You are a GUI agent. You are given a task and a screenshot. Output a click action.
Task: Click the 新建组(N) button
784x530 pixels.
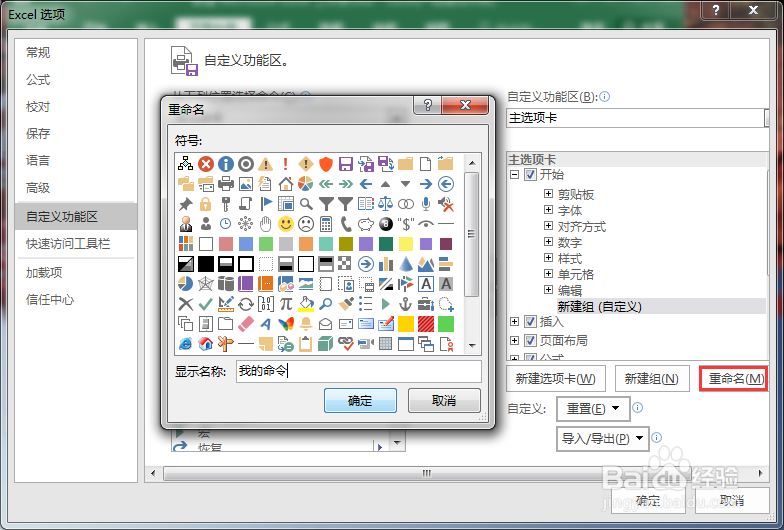coord(652,378)
